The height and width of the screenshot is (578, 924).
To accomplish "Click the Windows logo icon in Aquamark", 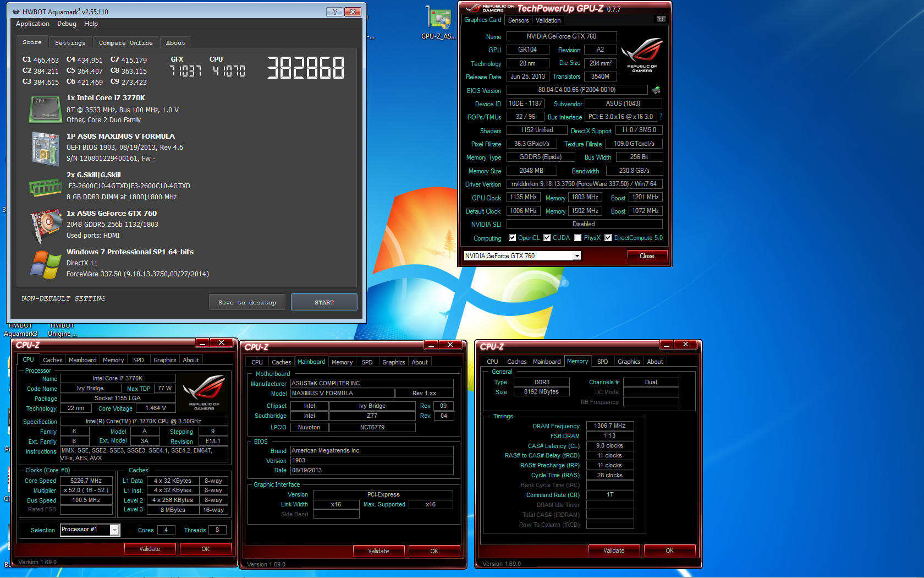I will click(46, 265).
